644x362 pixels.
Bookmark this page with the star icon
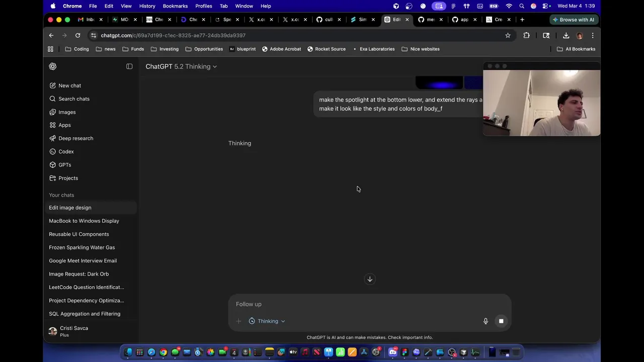[508, 35]
